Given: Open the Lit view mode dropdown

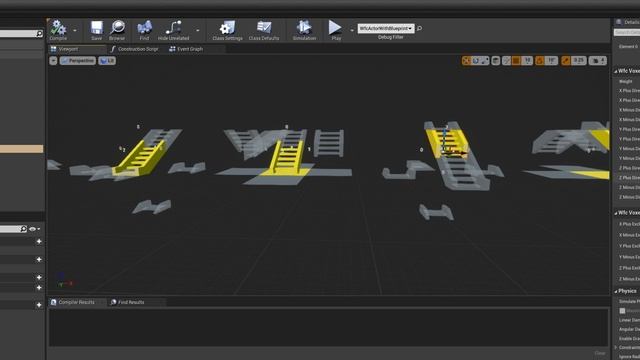Looking at the screenshot, I should click(107, 61).
